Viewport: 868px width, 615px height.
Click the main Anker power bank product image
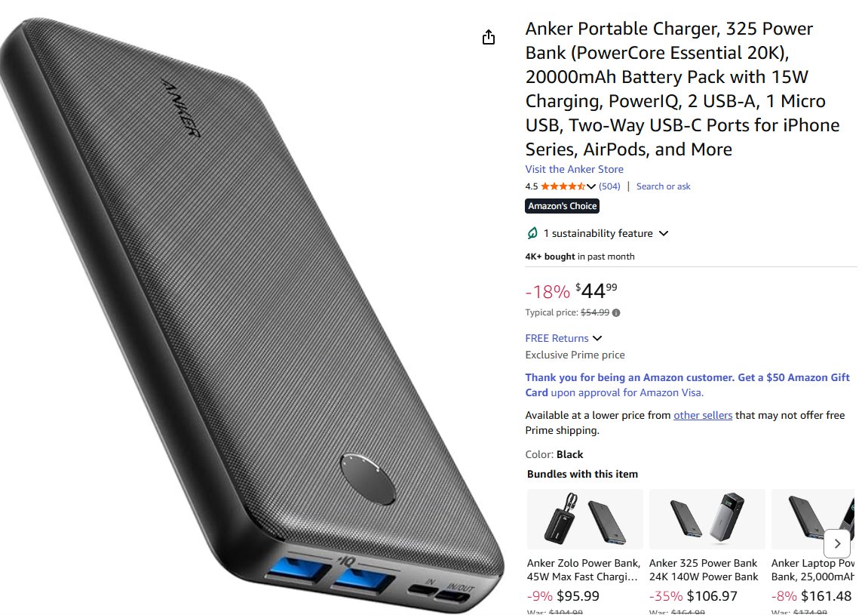[252, 316]
